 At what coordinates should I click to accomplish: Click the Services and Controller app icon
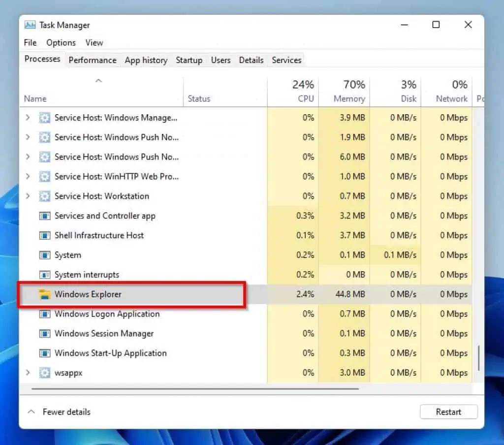click(44, 216)
